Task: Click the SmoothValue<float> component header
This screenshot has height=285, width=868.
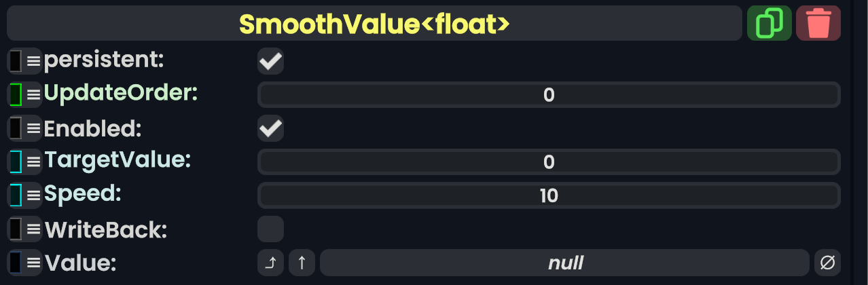Action: [x=374, y=24]
